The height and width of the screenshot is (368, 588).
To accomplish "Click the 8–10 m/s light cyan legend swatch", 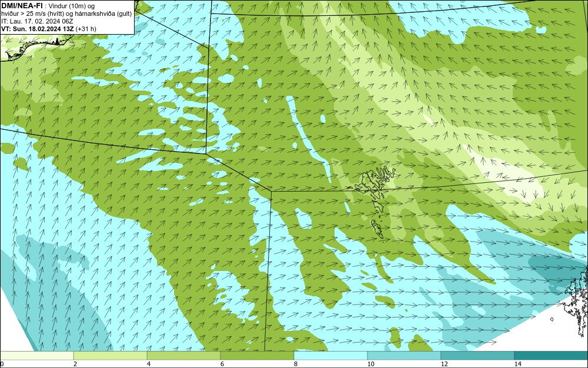I will [x=330, y=356].
